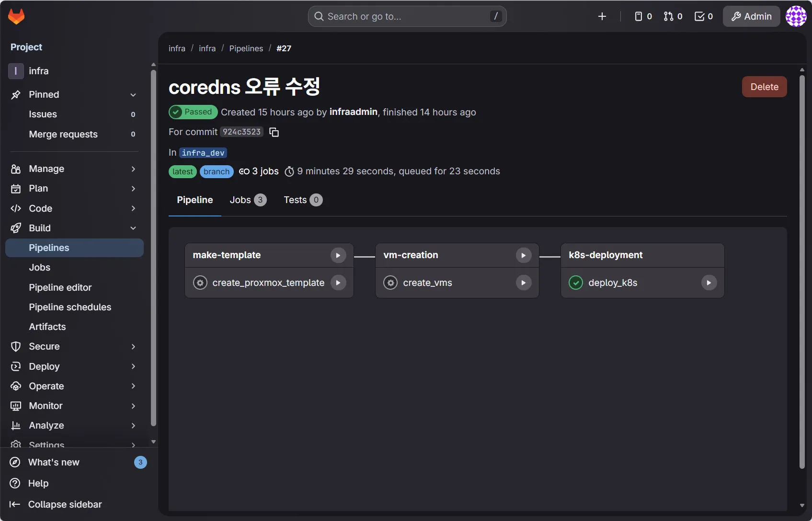The height and width of the screenshot is (521, 812).
Task: Collapse the Pinned section chevron
Action: coord(133,95)
